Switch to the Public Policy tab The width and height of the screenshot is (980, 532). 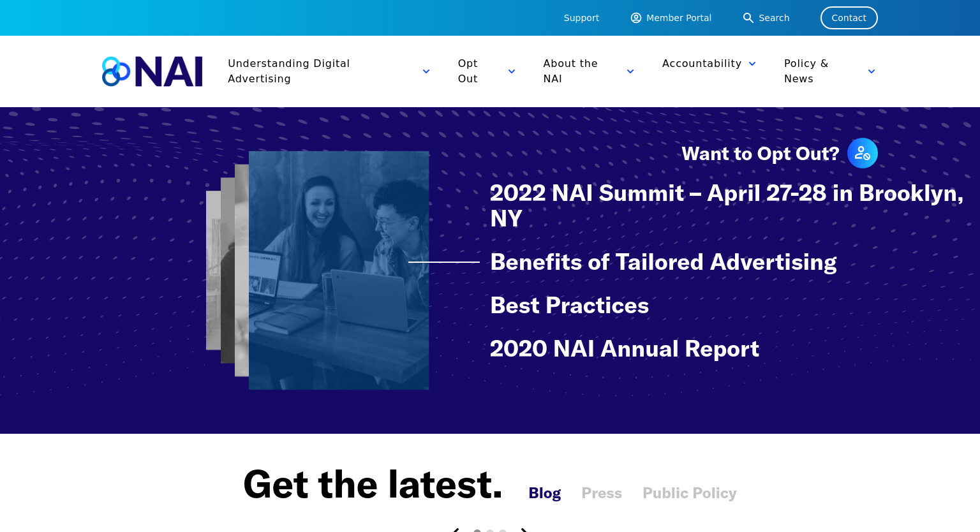(x=690, y=493)
